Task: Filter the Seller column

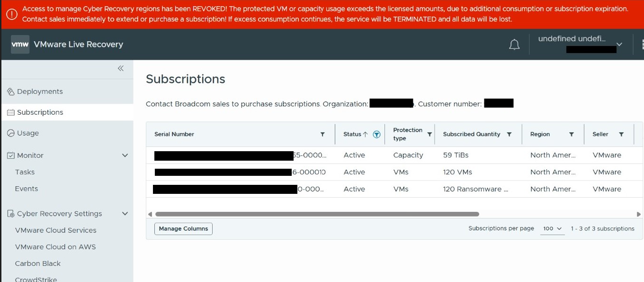Action: pyautogui.click(x=621, y=134)
